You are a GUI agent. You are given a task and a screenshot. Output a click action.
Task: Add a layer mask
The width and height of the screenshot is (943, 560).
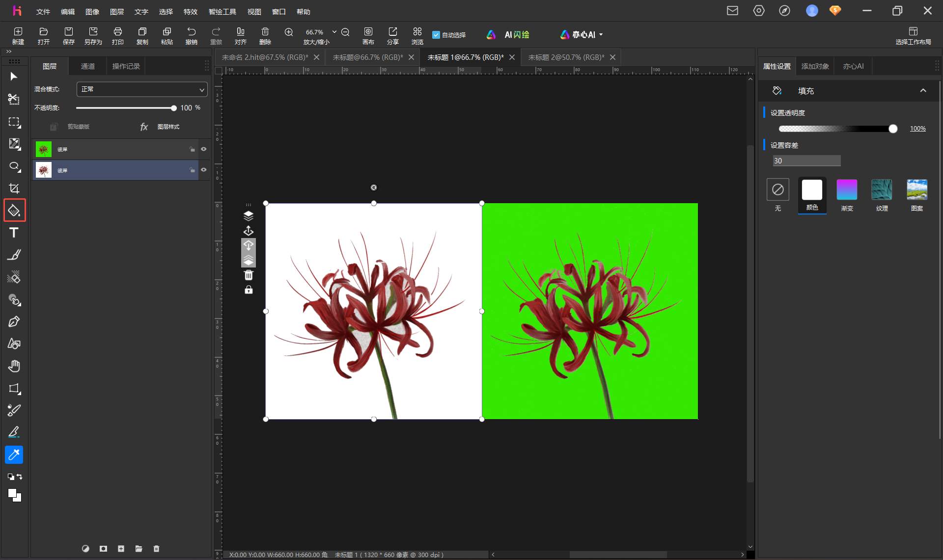pos(103,549)
